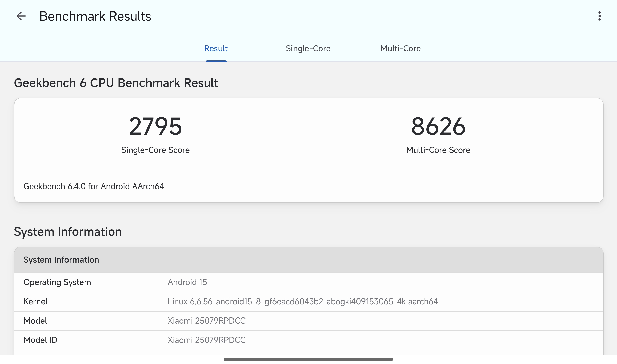Select the 8626 multi-core score value
The image size is (617, 364).
click(438, 126)
